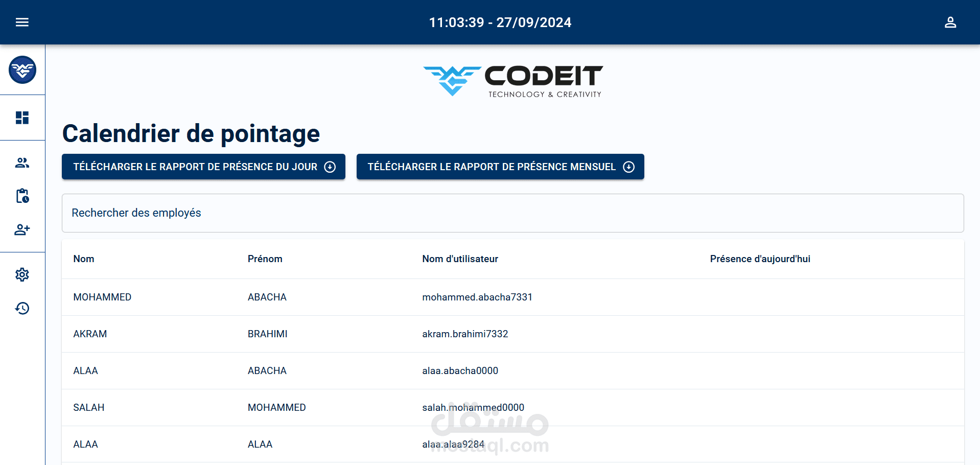Click the round Codeit logo in the sidebar
Screen dimensions: 980x465
(22, 69)
